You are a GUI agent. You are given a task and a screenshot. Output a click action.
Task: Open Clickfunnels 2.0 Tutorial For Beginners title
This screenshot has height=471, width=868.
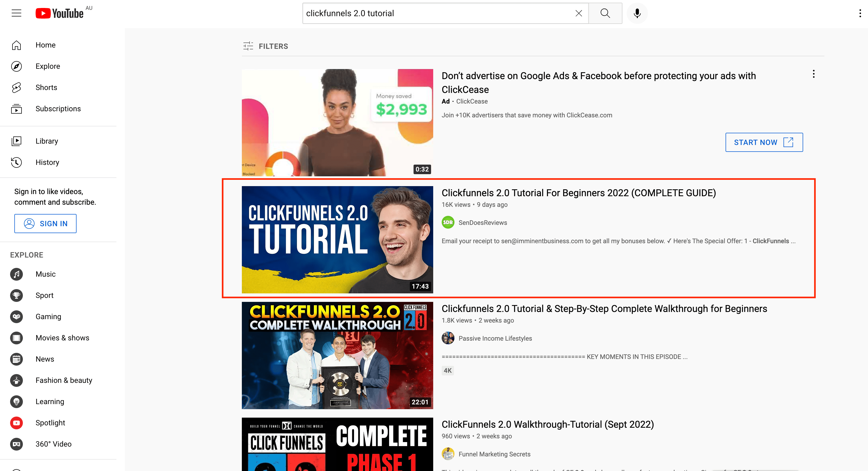pos(579,192)
